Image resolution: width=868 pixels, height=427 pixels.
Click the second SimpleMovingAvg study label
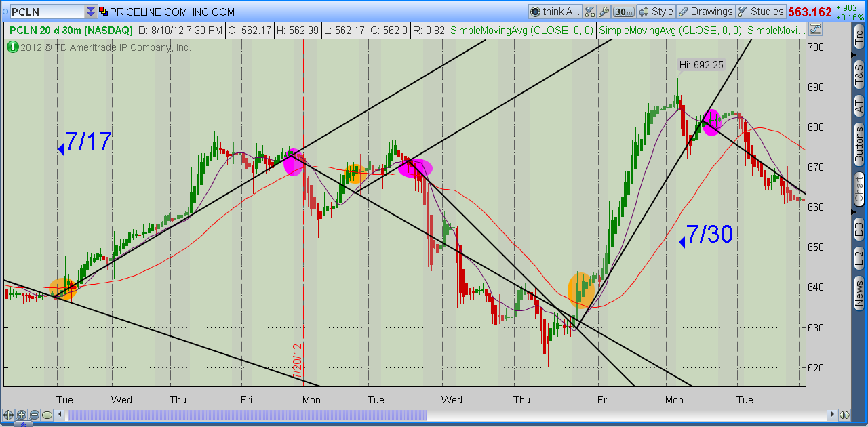point(670,30)
